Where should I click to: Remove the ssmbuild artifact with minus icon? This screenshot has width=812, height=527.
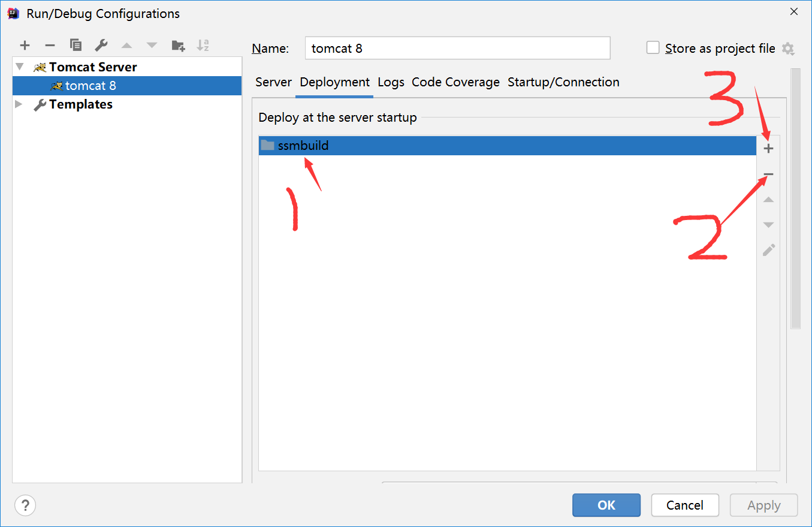[768, 174]
